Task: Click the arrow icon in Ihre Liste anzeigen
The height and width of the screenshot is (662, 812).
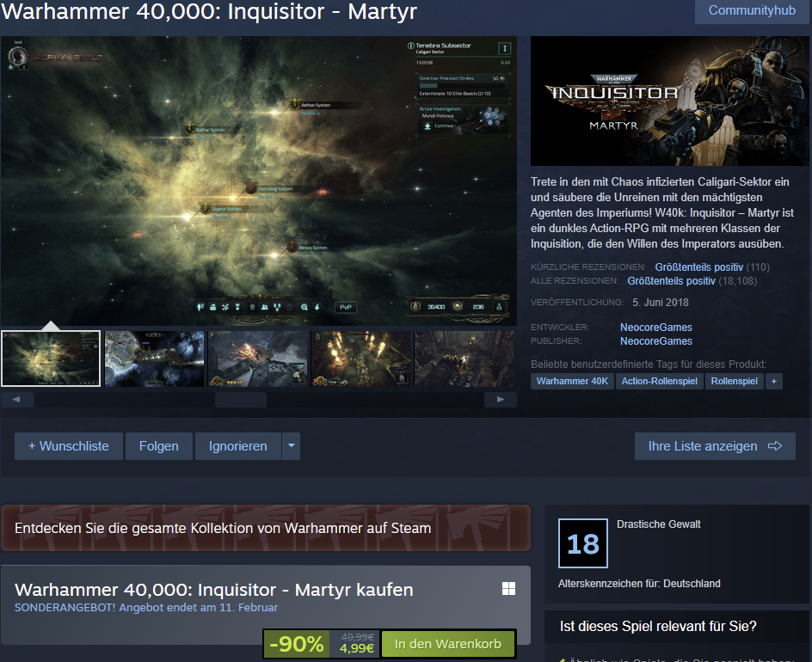Action: click(x=775, y=446)
